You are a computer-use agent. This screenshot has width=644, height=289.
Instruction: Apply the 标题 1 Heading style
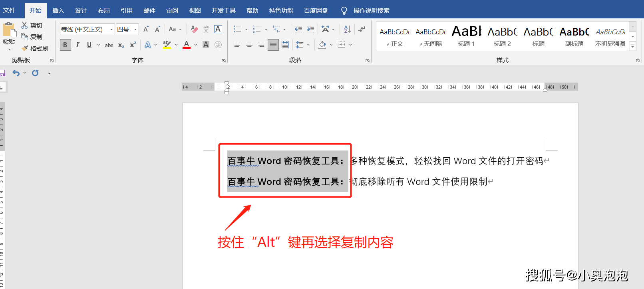[x=466, y=37]
